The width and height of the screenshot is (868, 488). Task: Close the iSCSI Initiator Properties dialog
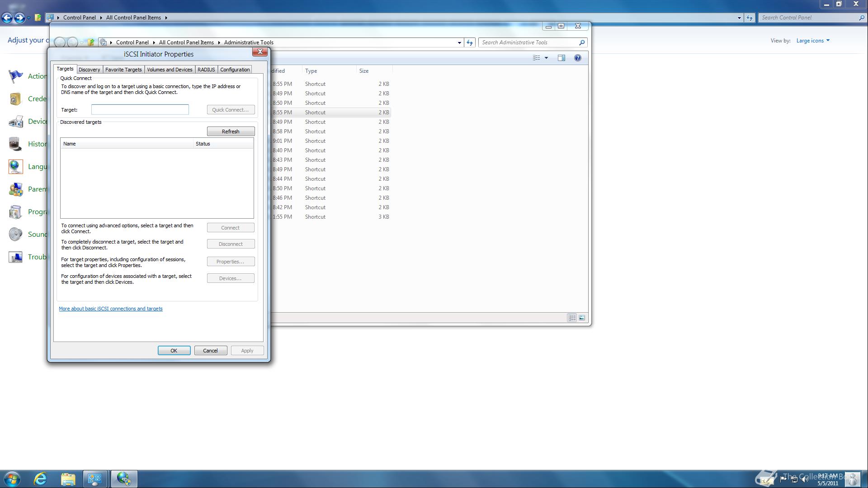point(260,52)
